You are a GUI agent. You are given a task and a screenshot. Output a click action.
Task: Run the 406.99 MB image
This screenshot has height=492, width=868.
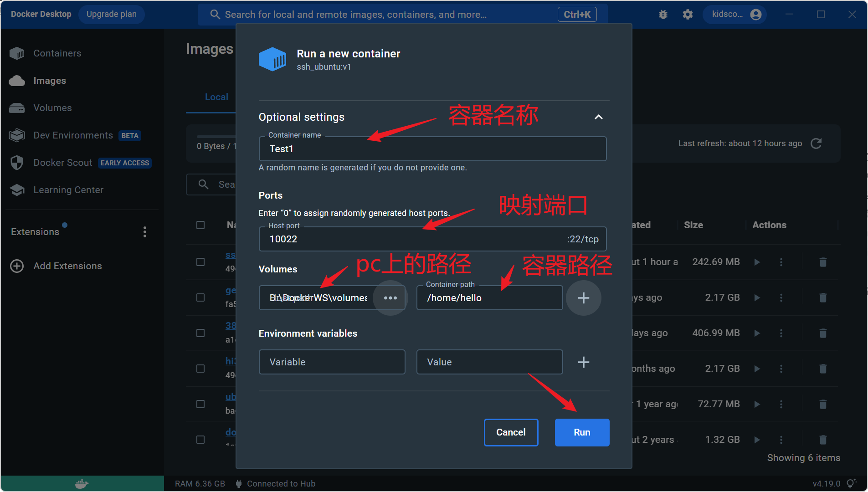tap(757, 333)
